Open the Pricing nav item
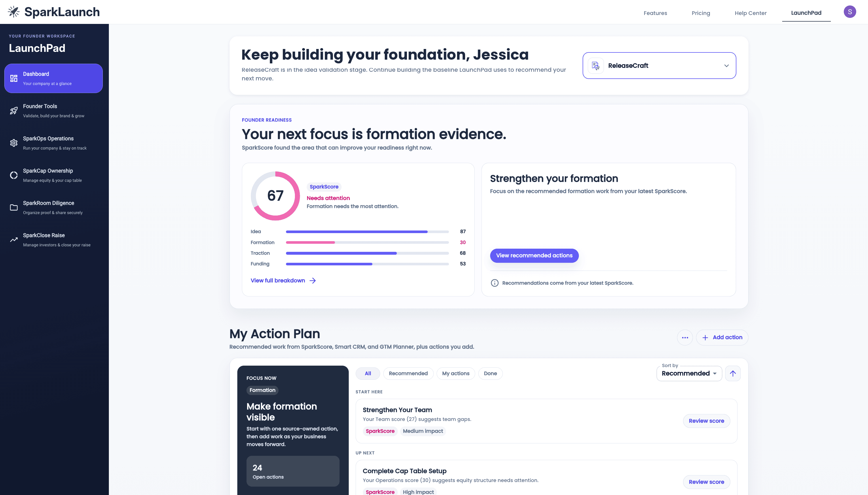Viewport: 868px width, 495px height. tap(700, 13)
